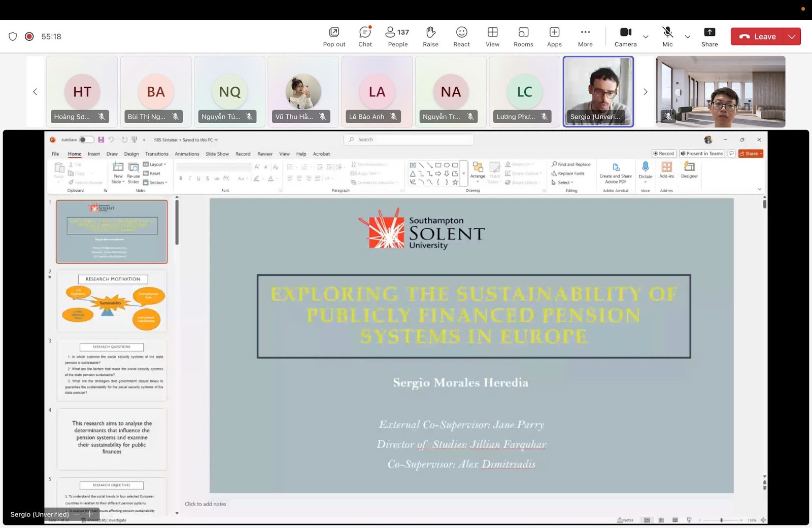Click the New Slide button
This screenshot has width=812, height=528.
[118, 172]
